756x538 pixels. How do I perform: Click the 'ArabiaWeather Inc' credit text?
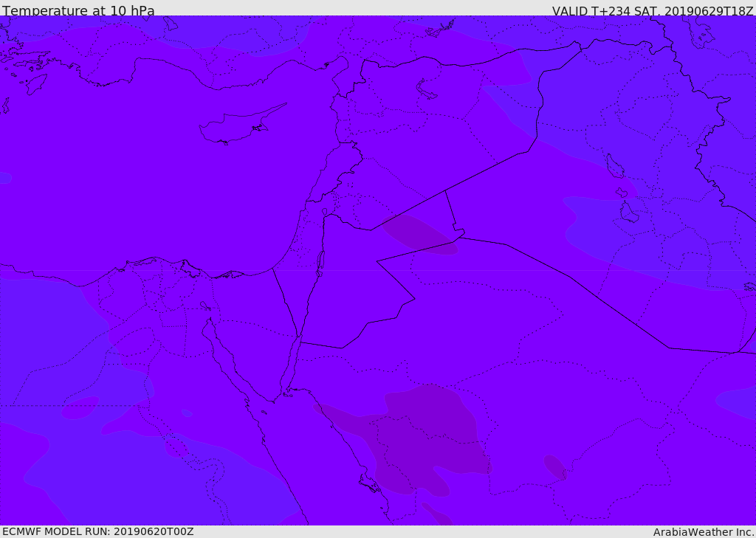pos(704,532)
